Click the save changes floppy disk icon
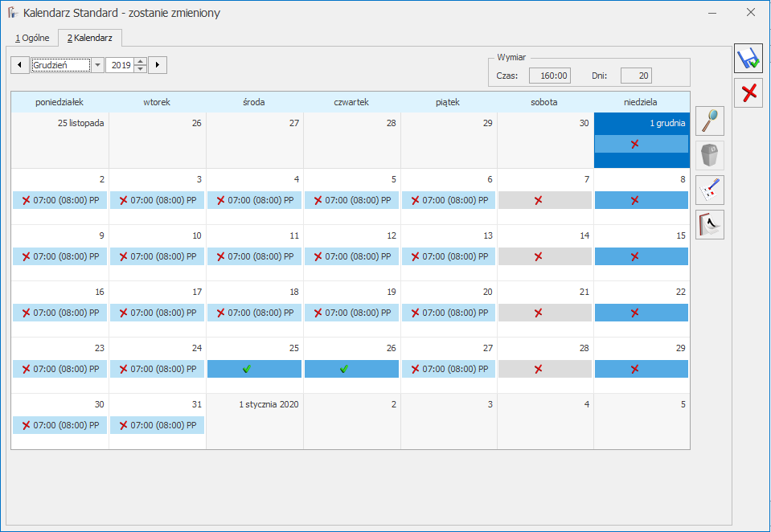Viewport: 771px width, 532px height. point(748,59)
